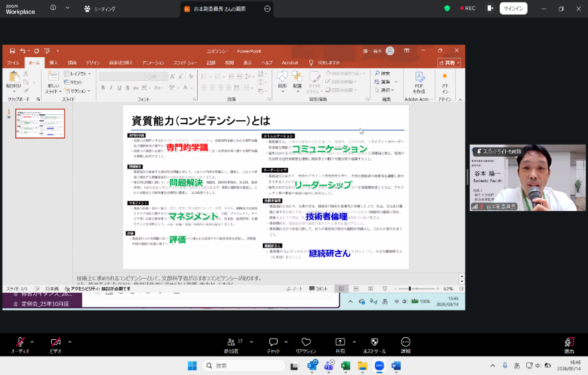The width and height of the screenshot is (588, 375).
Task: Switch to the ミーティング tab
Action: [99, 9]
